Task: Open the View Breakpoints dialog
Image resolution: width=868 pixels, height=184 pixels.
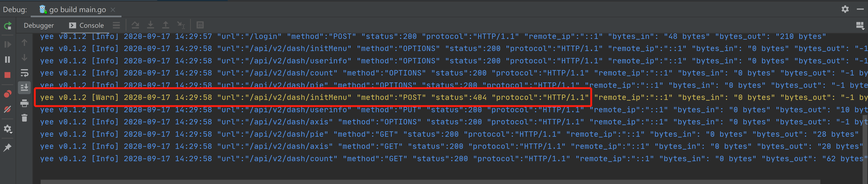Action: pos(7,93)
